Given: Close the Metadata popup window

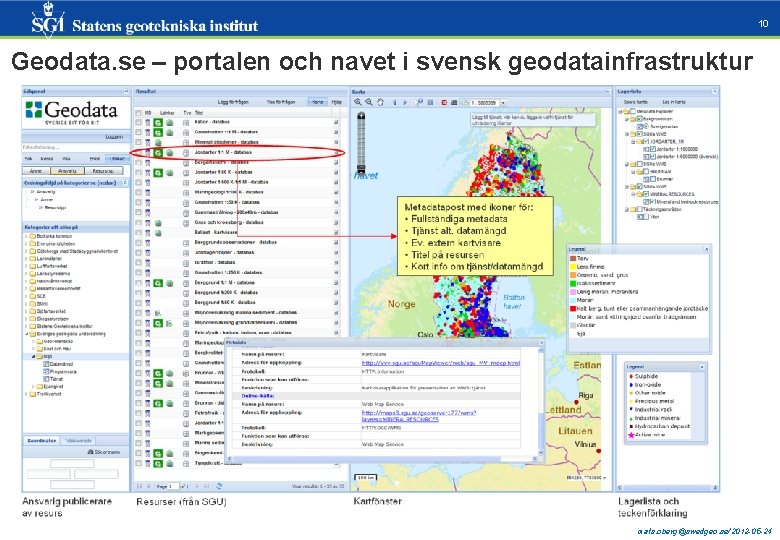Looking at the screenshot, I should click(x=542, y=343).
